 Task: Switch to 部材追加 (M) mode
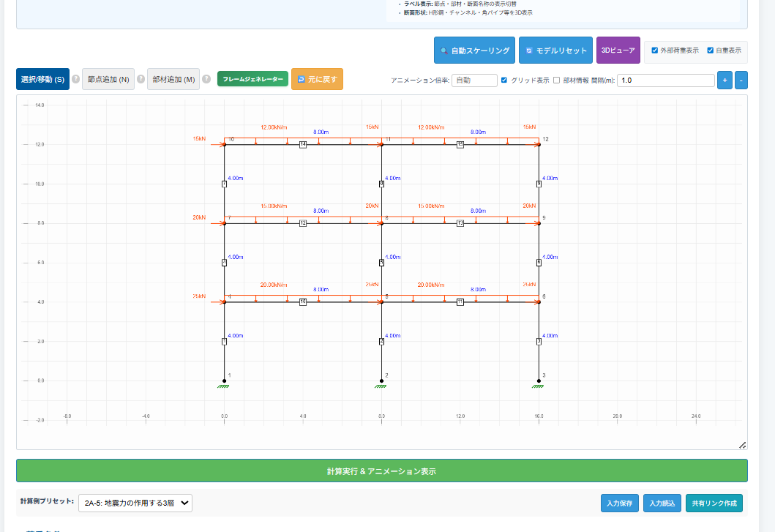point(173,79)
